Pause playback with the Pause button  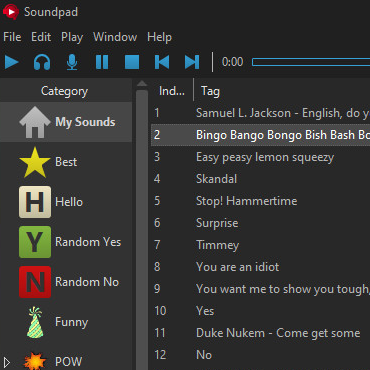pos(102,62)
